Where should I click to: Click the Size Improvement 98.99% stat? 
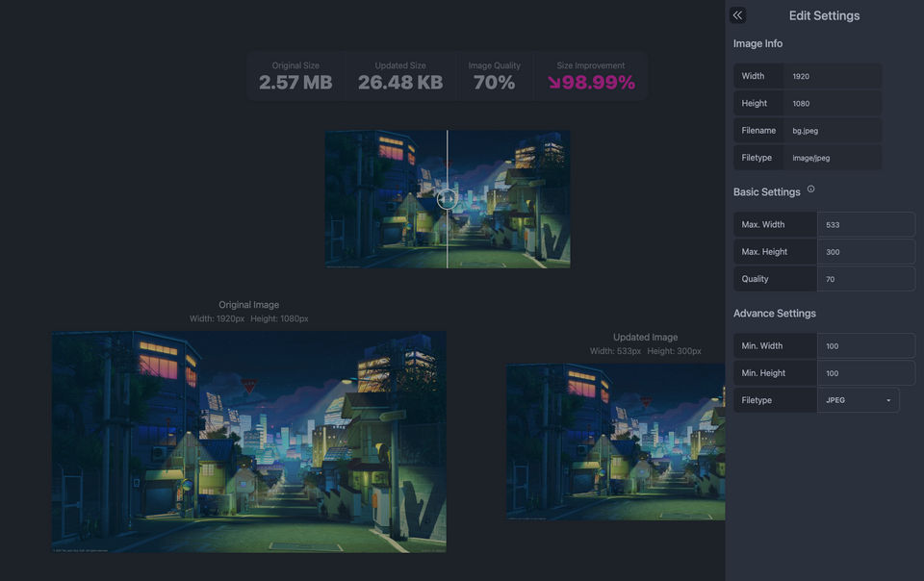pos(591,77)
